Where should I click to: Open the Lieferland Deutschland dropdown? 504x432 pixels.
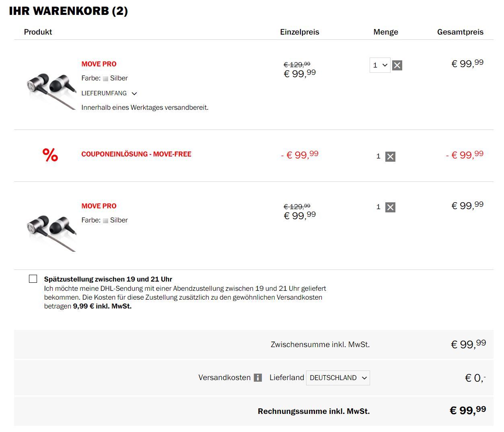coord(338,378)
